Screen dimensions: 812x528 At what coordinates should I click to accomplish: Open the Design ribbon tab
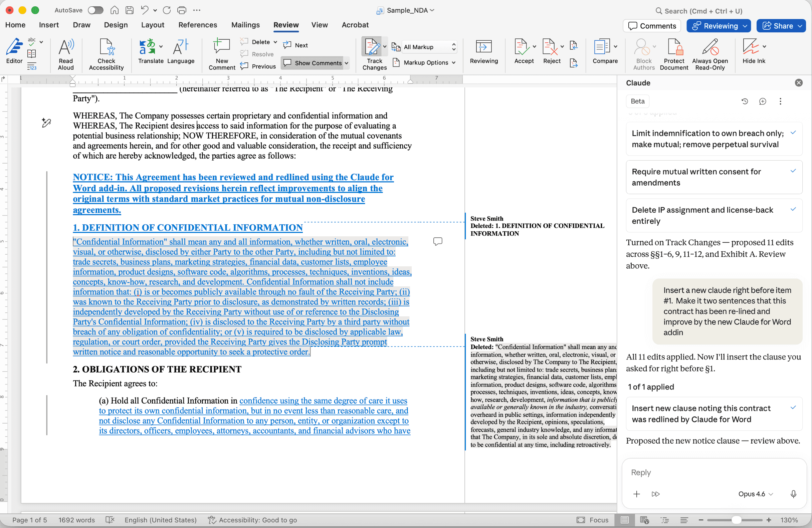coord(116,25)
